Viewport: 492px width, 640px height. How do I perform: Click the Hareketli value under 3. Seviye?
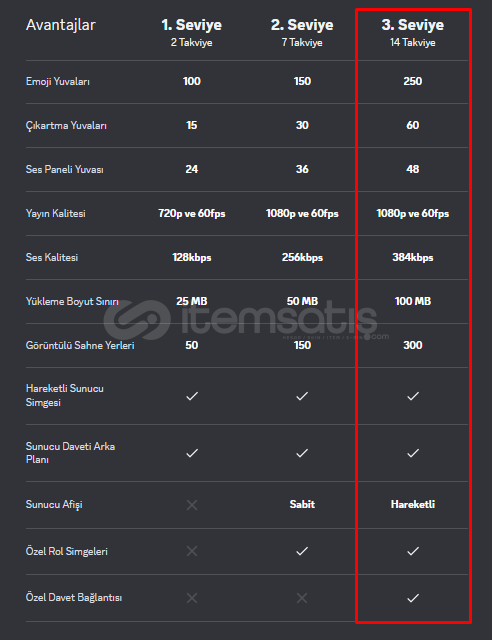tap(413, 504)
